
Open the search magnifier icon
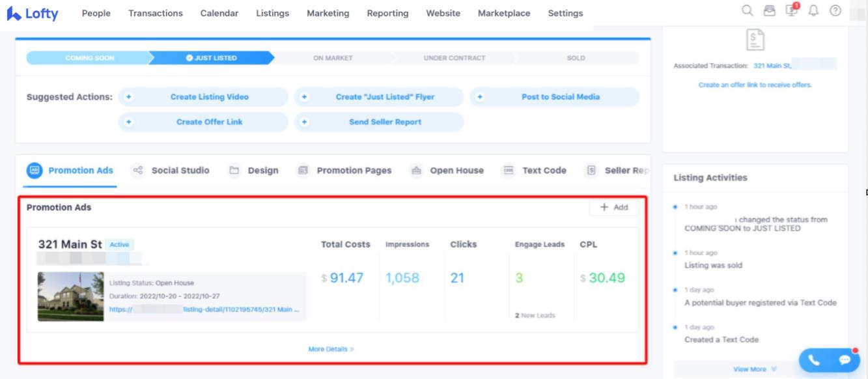pos(748,11)
